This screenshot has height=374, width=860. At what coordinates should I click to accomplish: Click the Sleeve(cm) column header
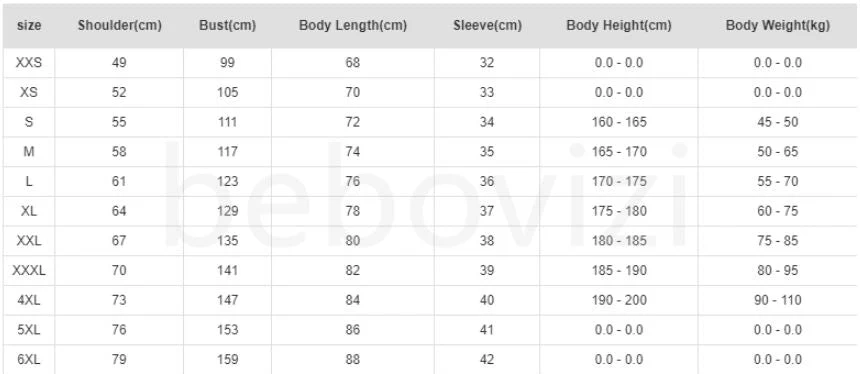pyautogui.click(x=487, y=25)
